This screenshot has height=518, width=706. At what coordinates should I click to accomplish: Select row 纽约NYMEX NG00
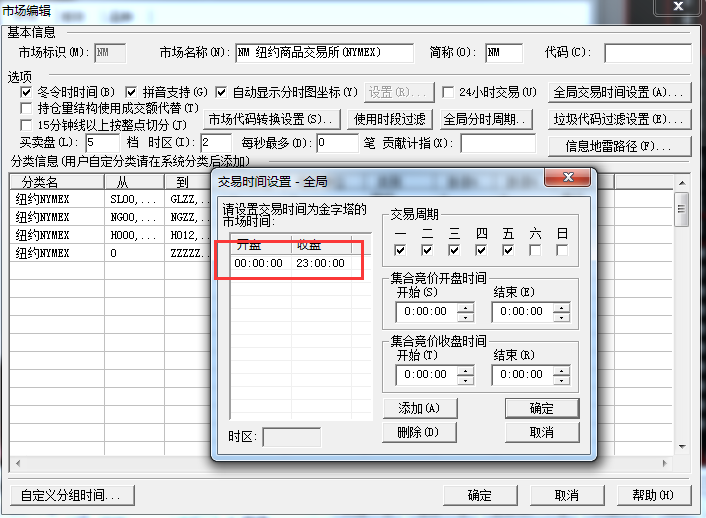110,217
